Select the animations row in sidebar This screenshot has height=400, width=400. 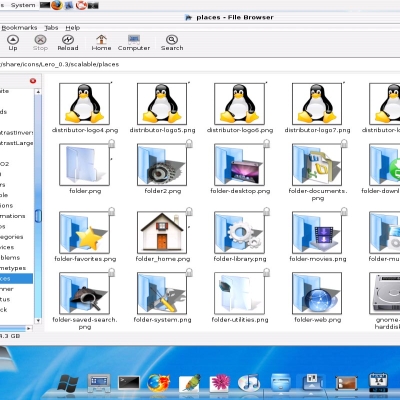pos(13,216)
